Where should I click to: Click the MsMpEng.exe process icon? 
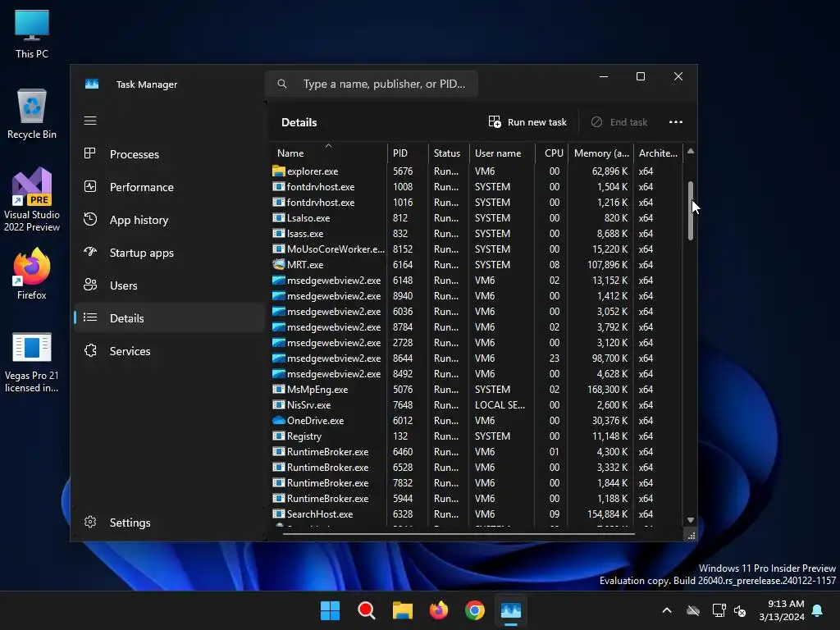point(279,390)
